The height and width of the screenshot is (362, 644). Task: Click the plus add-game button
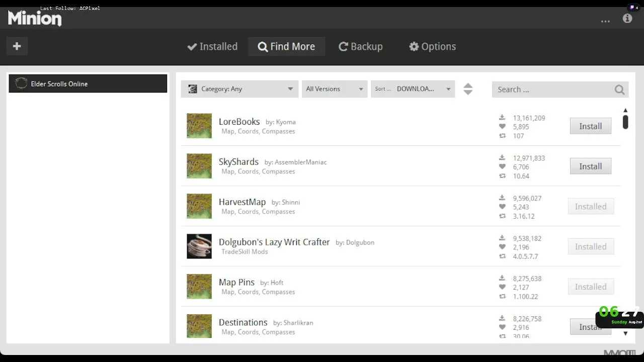[x=17, y=46]
